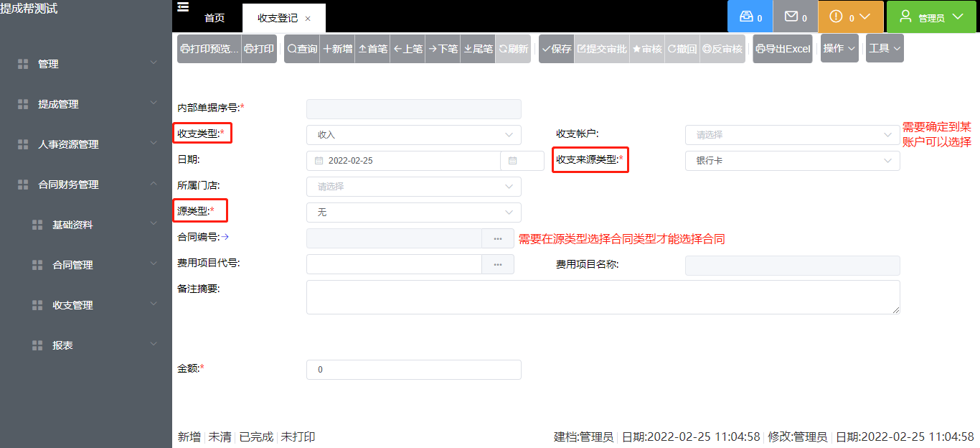
Task: Click the 打印 toolbar button
Action: point(259,49)
